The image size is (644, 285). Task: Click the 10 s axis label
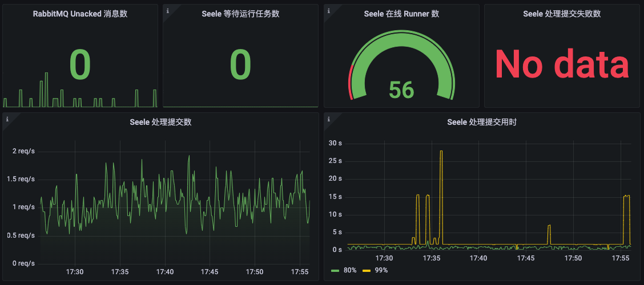coord(336,214)
